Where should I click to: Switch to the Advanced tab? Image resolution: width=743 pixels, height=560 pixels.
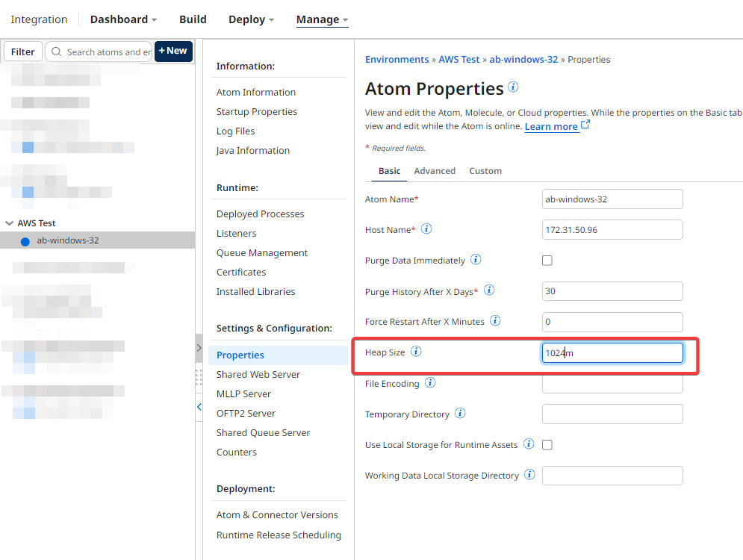tap(435, 171)
